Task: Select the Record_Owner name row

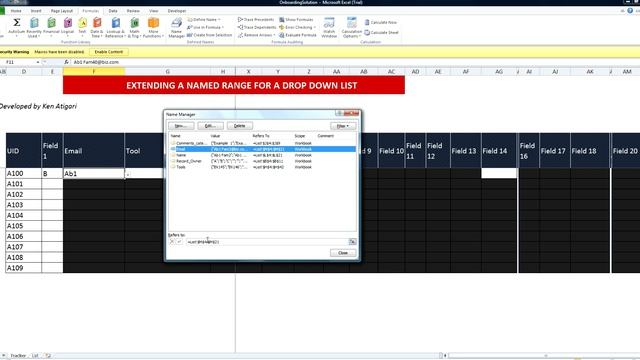Action: coord(262,161)
